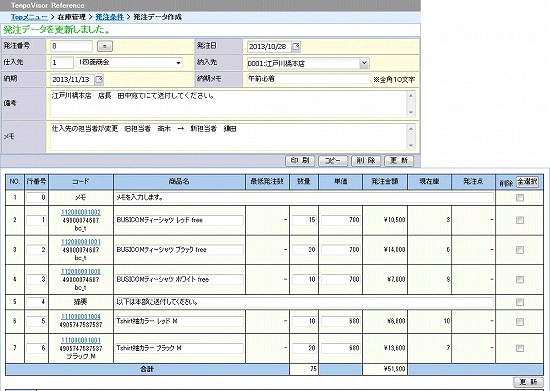Open code link for BUSICON レッド free
Viewport: 550px width, 391px height.
pyautogui.click(x=81, y=212)
